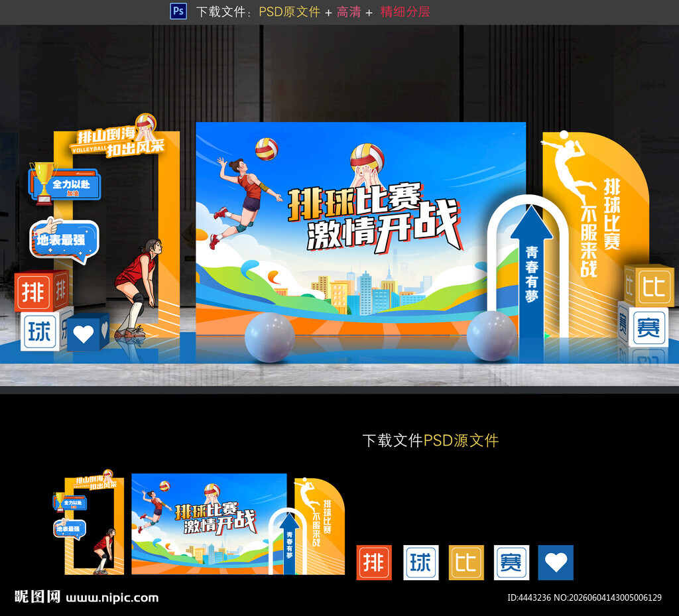Image resolution: width=679 pixels, height=616 pixels.
Task: Click the 'ID:4443236' number text
Action: [529, 597]
